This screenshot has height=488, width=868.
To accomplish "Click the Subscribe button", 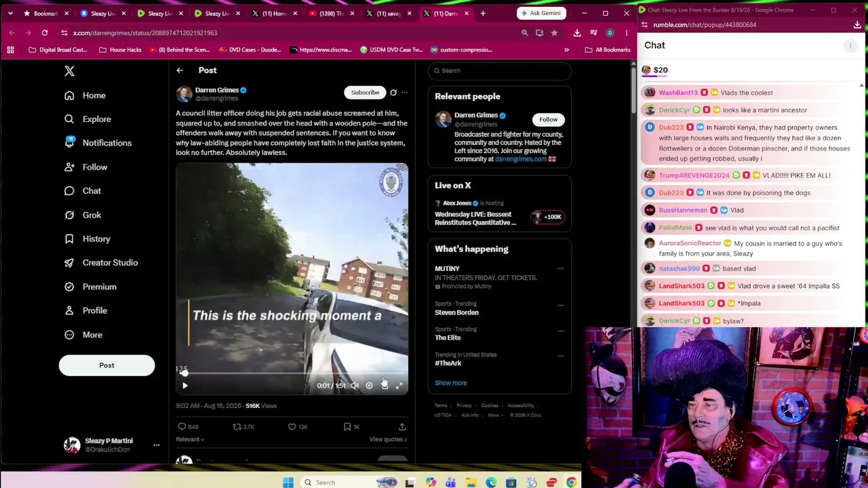I will tap(365, 92).
